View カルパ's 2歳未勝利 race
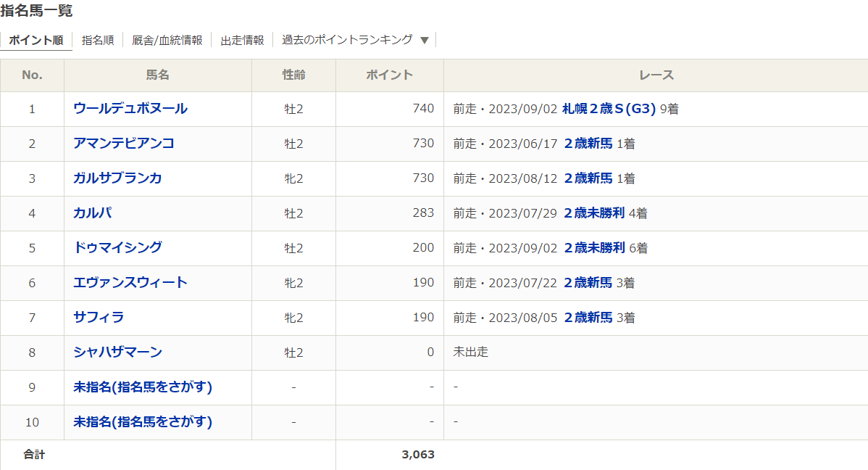The height and width of the screenshot is (470, 868). coord(594,213)
